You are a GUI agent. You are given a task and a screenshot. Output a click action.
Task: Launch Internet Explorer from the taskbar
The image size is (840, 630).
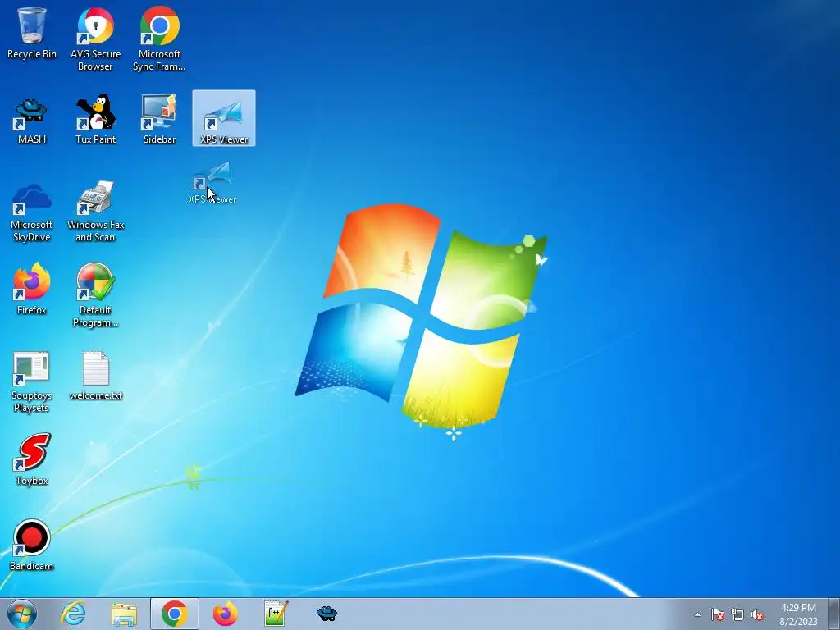[73, 614]
